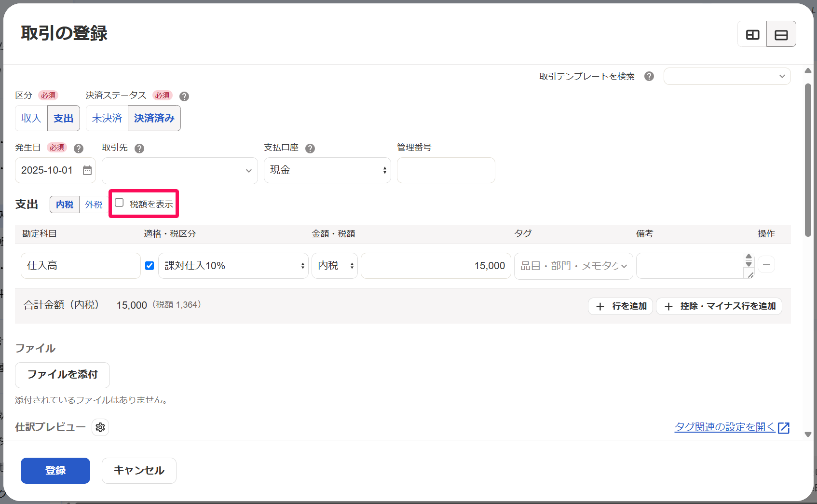Focus the 発生日 date field 2025-10-01
The width and height of the screenshot is (817, 504).
[55, 170]
